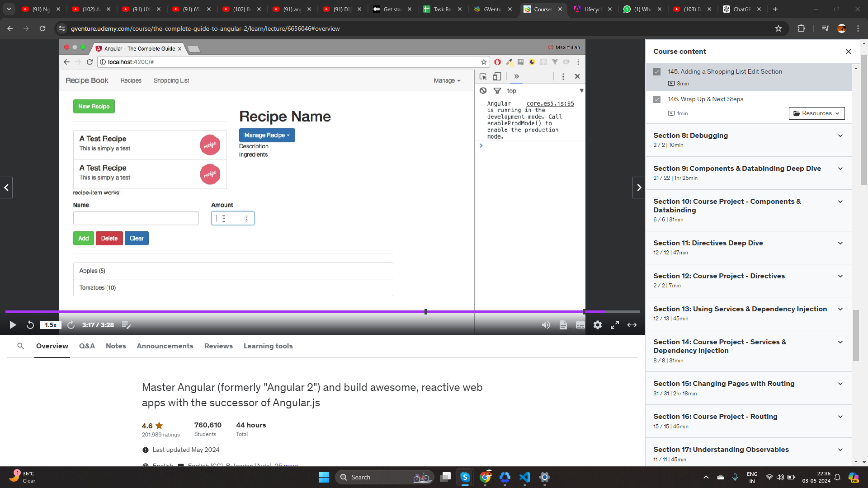The image size is (868, 488).
Task: Toggle video captions
Action: (x=580, y=325)
